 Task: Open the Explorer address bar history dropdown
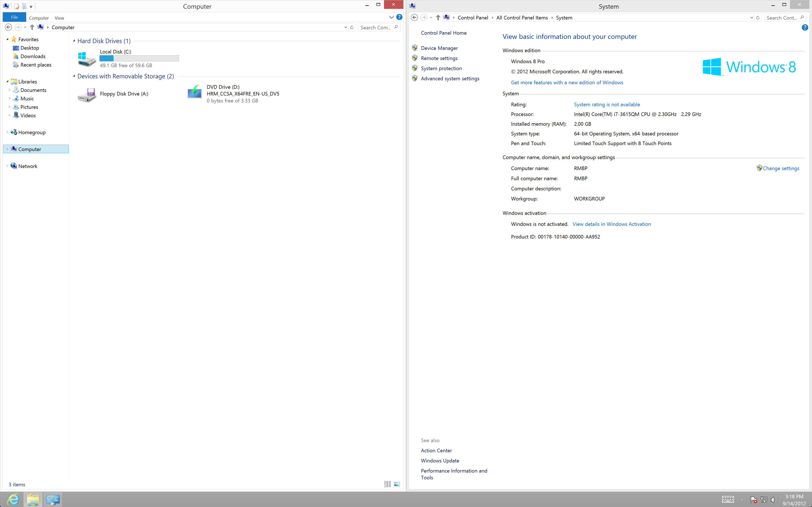346,27
